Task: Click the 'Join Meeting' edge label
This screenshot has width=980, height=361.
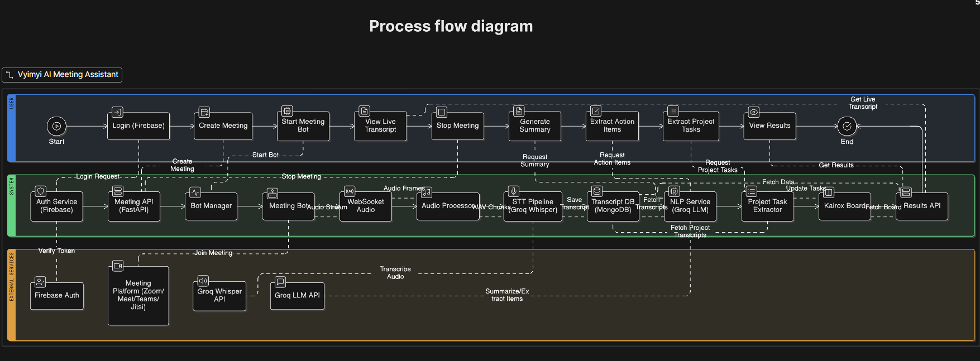Action: (213, 253)
